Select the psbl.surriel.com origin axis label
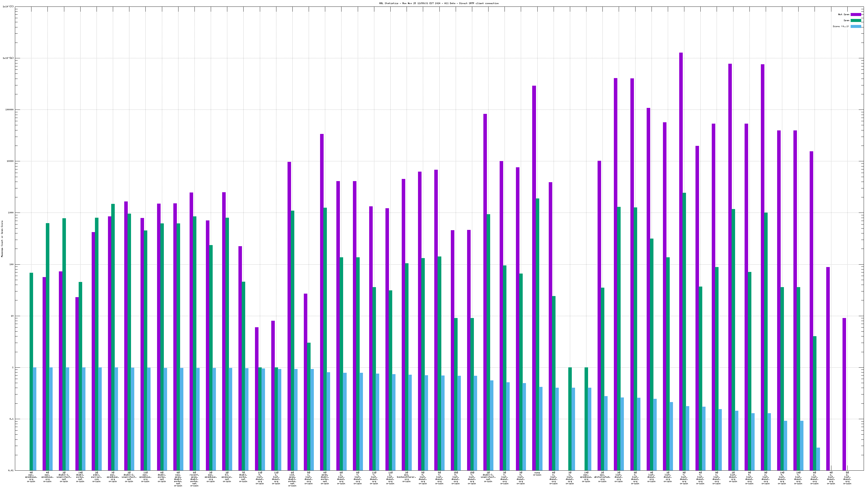Screen dimensions: 868x488 coord(96,477)
